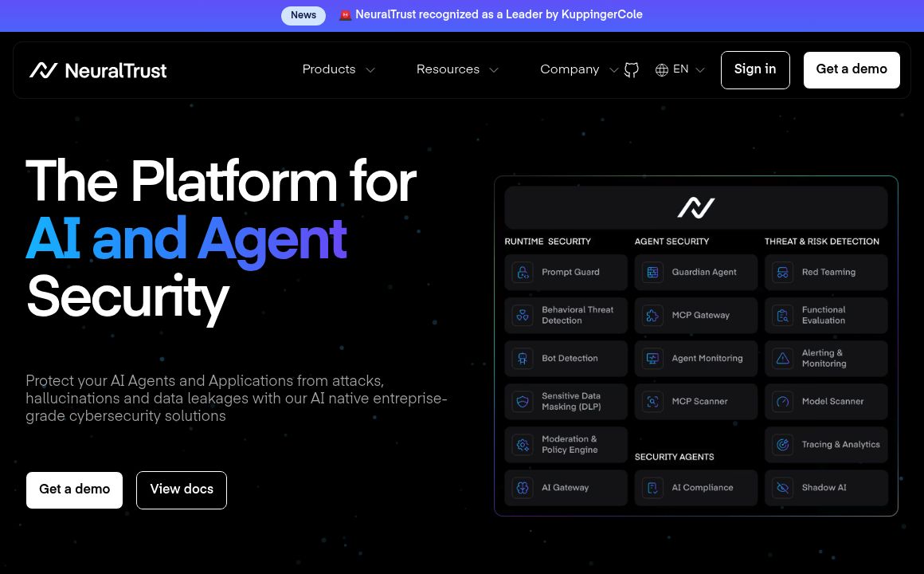Screen dimensions: 924x574
Task: Select the Guardian Agent card
Action: pos(695,273)
